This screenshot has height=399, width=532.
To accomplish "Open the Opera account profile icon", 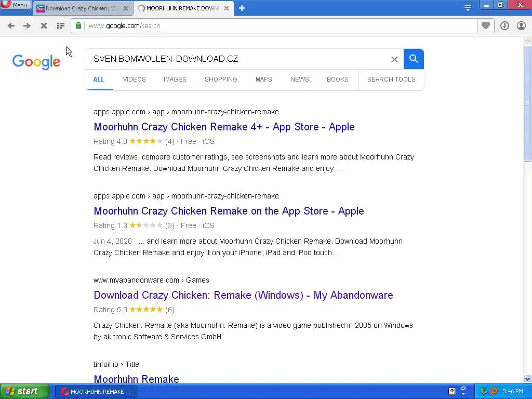I will tap(521, 26).
